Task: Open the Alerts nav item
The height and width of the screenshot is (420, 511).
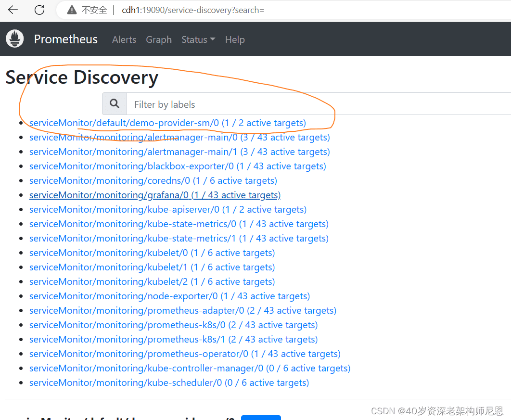Action: pyautogui.click(x=124, y=40)
